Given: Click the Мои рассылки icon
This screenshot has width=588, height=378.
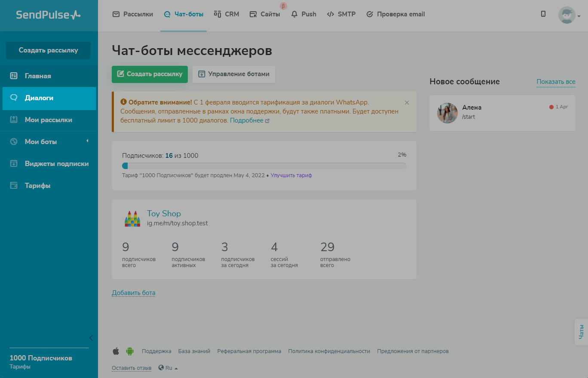Looking at the screenshot, I should 14,120.
